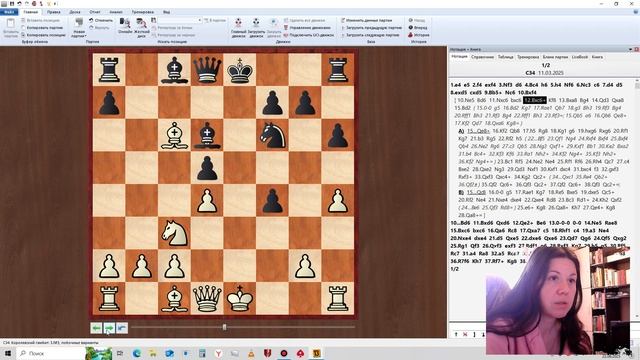The width and height of the screenshot is (640, 360).
Task: Click the move 10.Bxf4 in main line
Action: [527, 92]
